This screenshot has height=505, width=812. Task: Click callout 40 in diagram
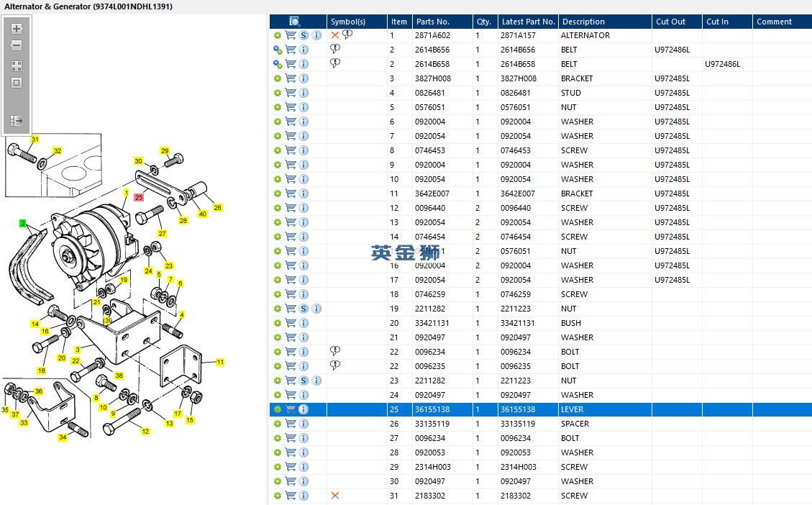pyautogui.click(x=203, y=214)
